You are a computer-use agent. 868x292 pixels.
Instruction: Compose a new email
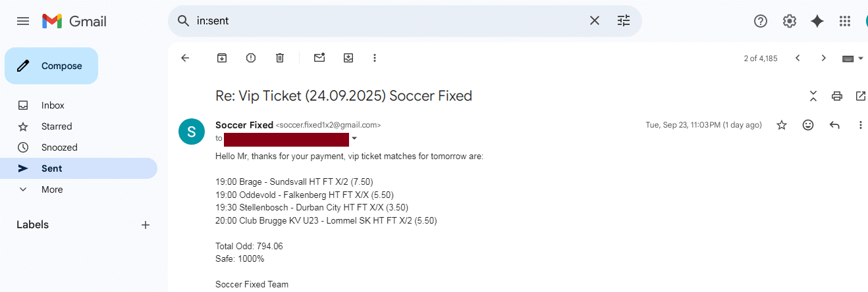click(x=51, y=66)
